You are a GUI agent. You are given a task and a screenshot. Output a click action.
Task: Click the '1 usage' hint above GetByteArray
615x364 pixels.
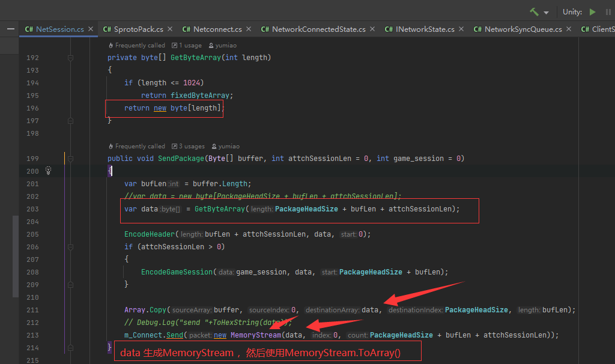coord(187,45)
